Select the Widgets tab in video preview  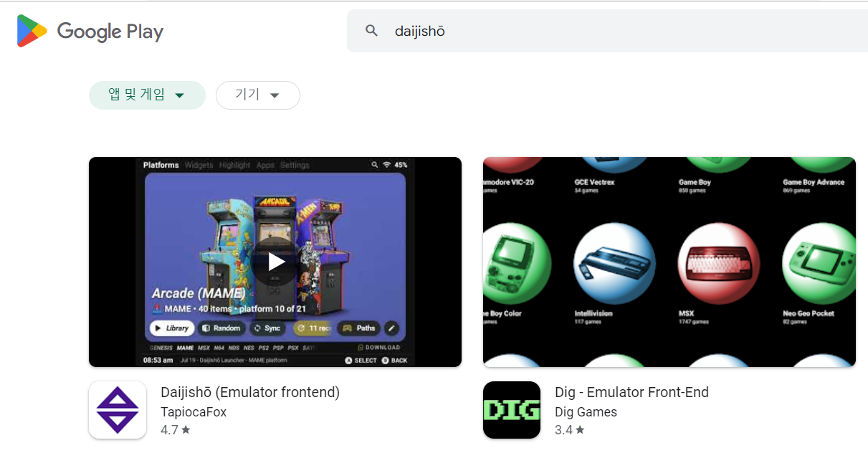pos(199,165)
